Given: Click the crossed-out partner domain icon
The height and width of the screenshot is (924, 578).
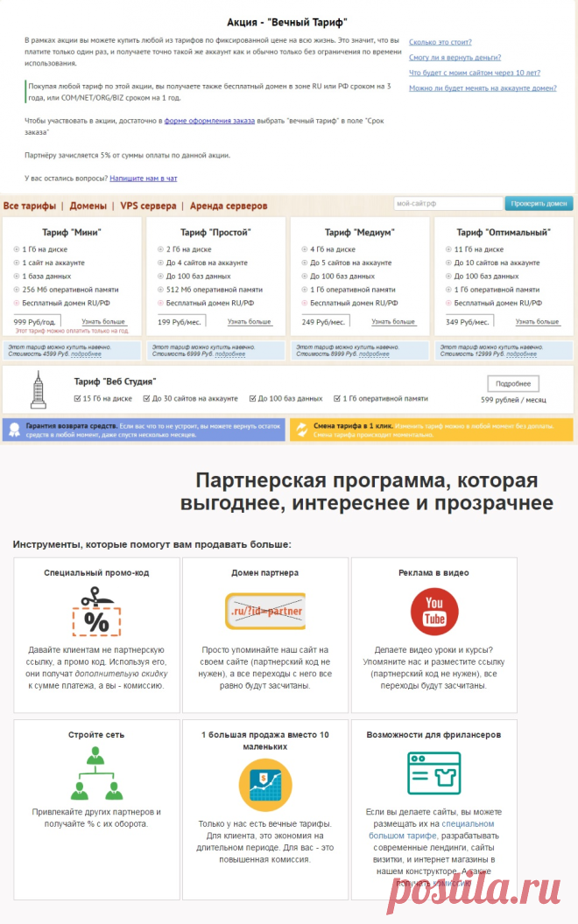Looking at the screenshot, I should 265,611.
